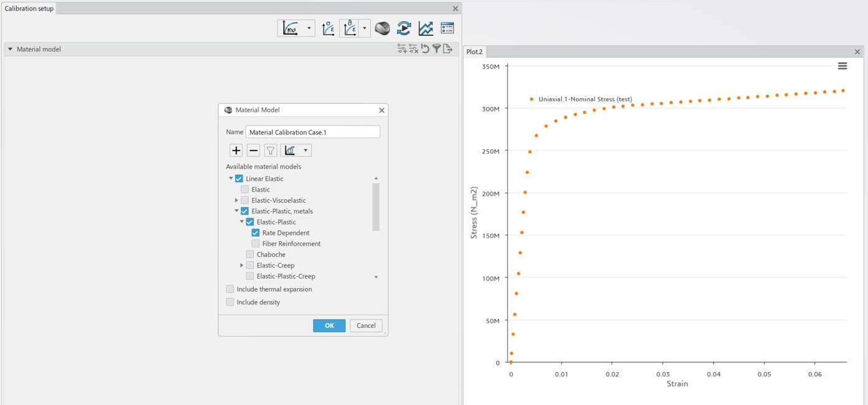Click the funnel filter icon in Material model header
Screen dimensions: 868x405
[436, 49]
